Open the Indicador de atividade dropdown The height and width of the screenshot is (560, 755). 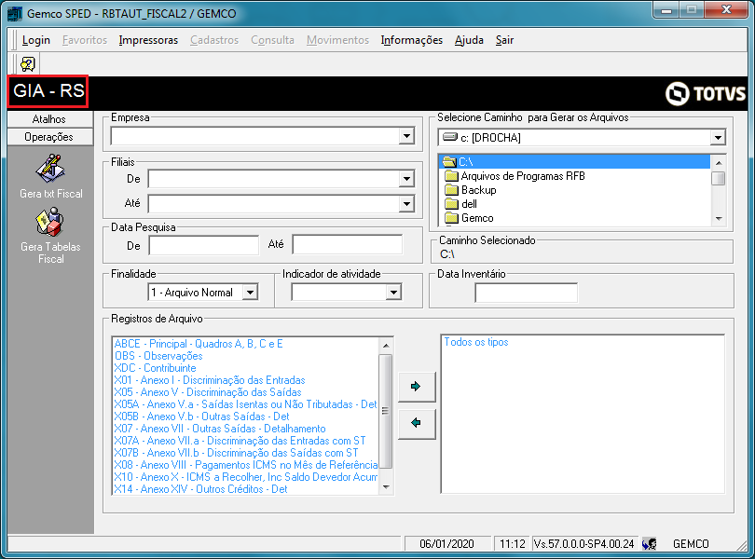tap(393, 293)
